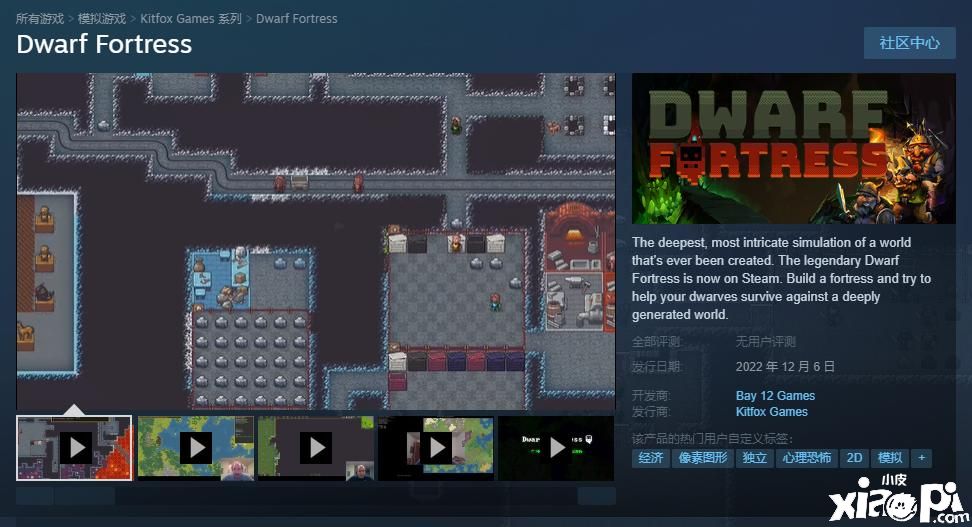Viewport: 972px width, 527px height.
Task: Select the 独立 tag
Action: (x=754, y=458)
